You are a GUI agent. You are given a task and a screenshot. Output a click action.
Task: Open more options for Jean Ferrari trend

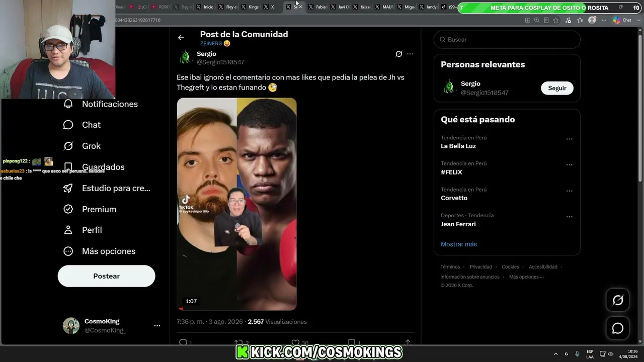[570, 217]
